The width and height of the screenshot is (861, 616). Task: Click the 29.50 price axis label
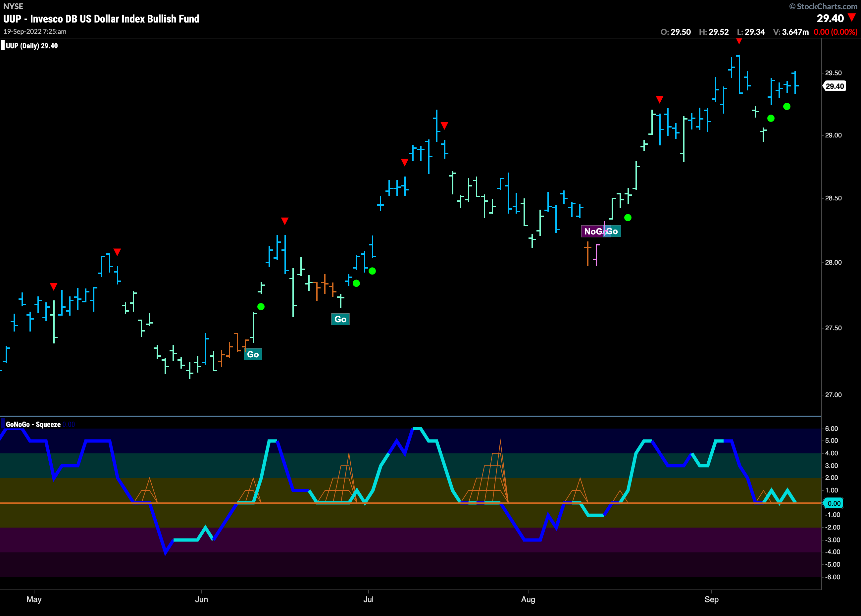(833, 73)
